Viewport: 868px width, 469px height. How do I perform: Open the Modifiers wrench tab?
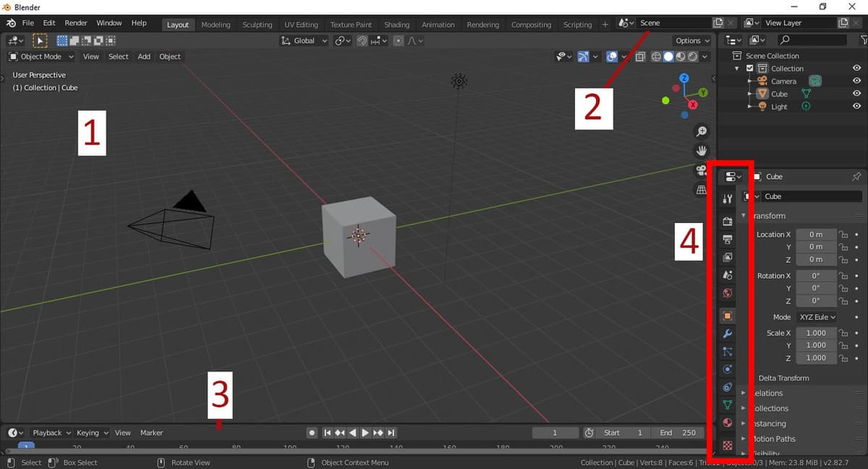728,334
